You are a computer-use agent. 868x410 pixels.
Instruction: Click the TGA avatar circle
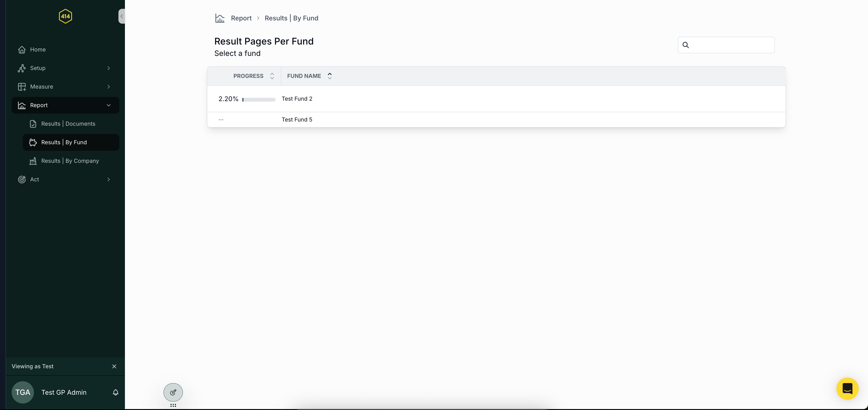click(23, 393)
